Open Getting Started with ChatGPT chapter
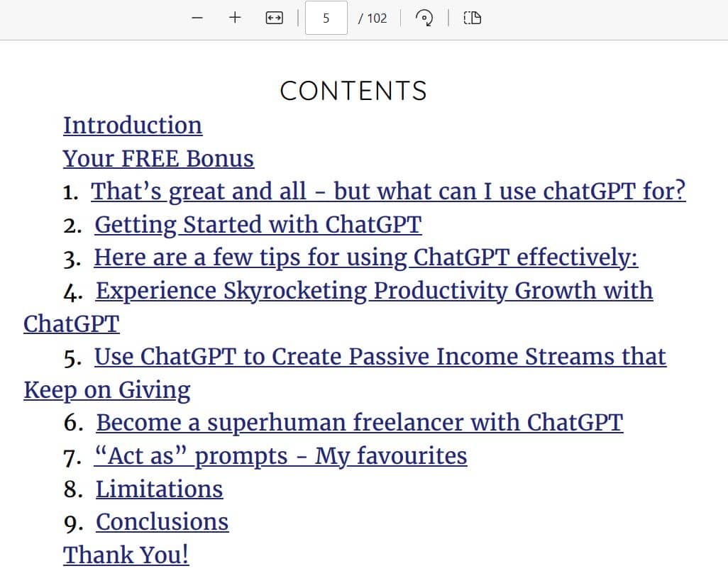The height and width of the screenshot is (588, 728). tap(258, 225)
